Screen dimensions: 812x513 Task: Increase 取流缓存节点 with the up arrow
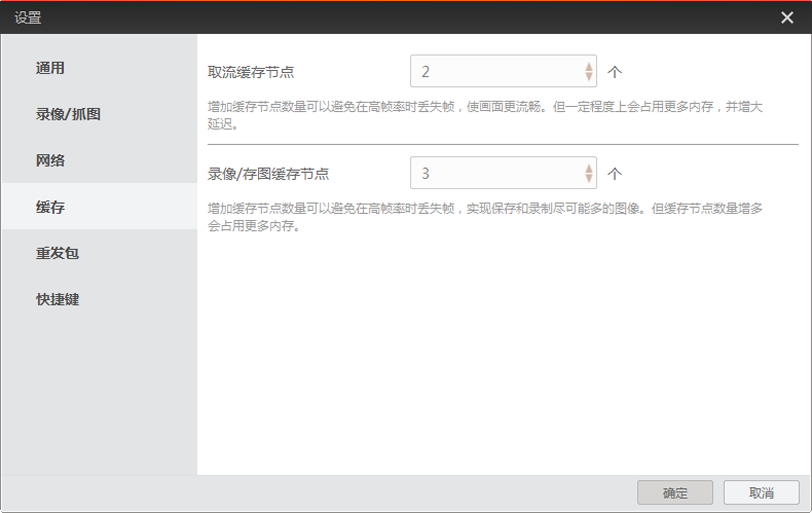click(x=588, y=67)
